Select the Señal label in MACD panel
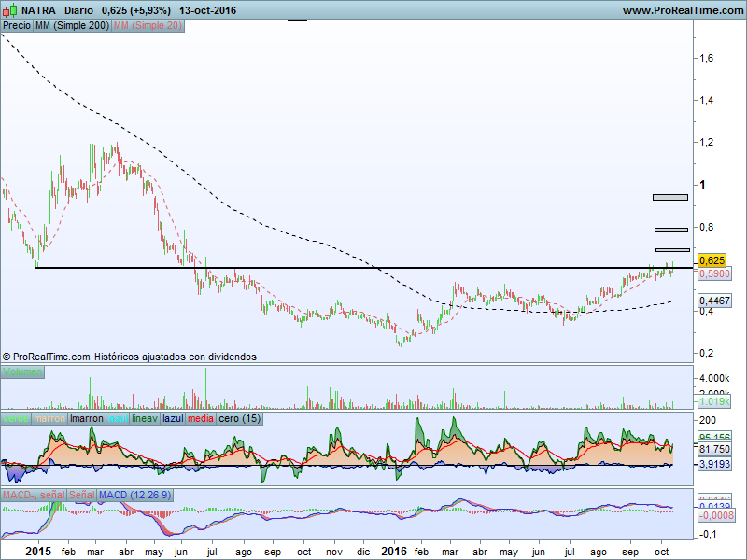 click(x=82, y=494)
